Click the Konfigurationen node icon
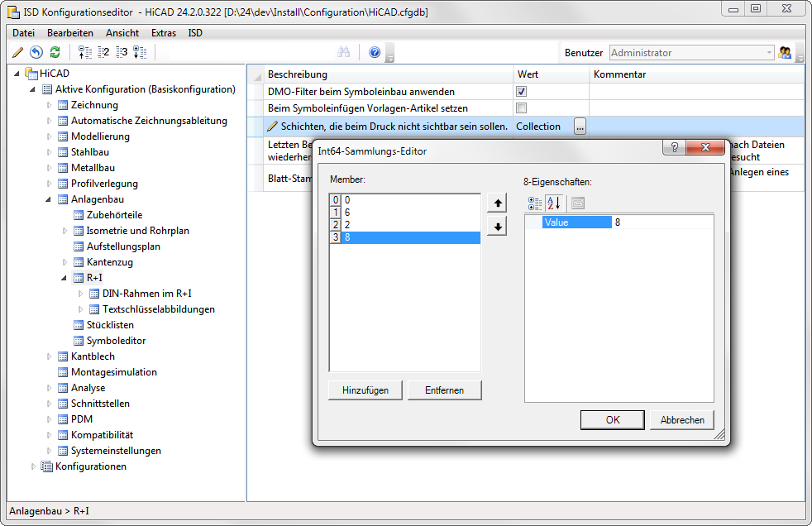The image size is (812, 526). tap(47, 466)
